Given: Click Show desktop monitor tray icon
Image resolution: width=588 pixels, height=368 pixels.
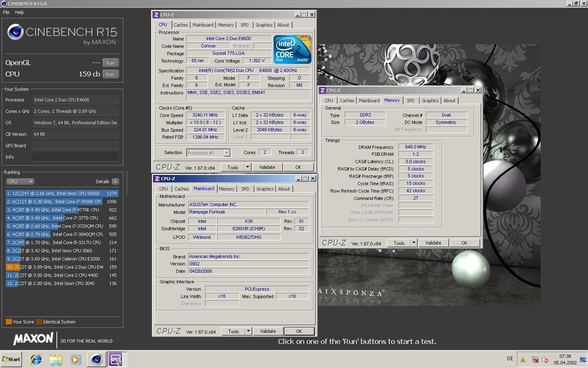Looking at the screenshot, I should click(583, 360).
